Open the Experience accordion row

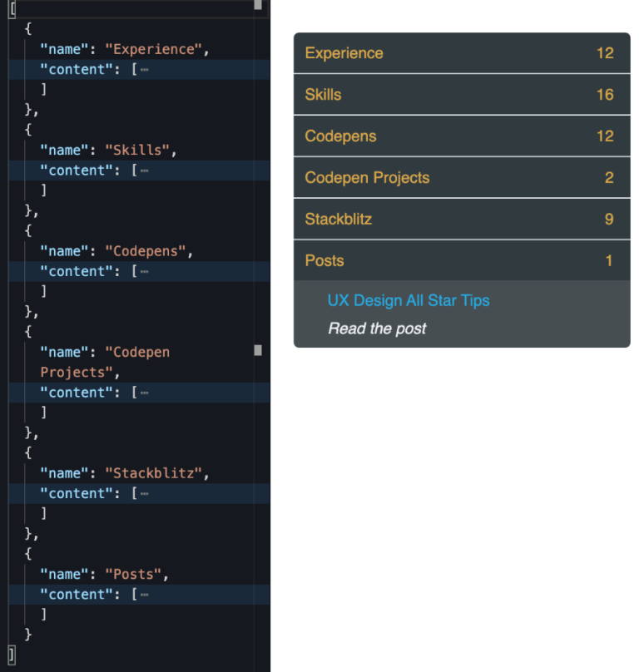[462, 53]
